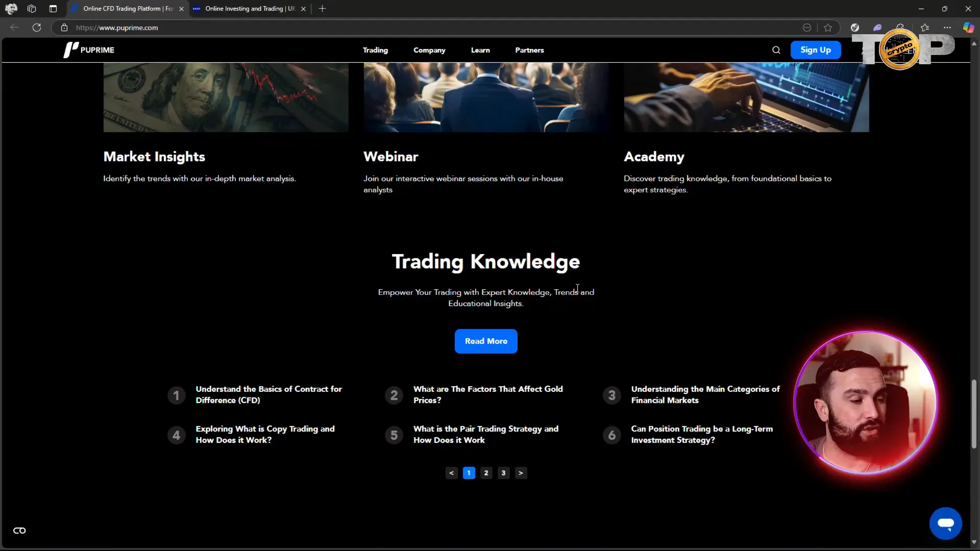The width and height of the screenshot is (980, 551).
Task: Open the Company menu
Action: tap(429, 50)
